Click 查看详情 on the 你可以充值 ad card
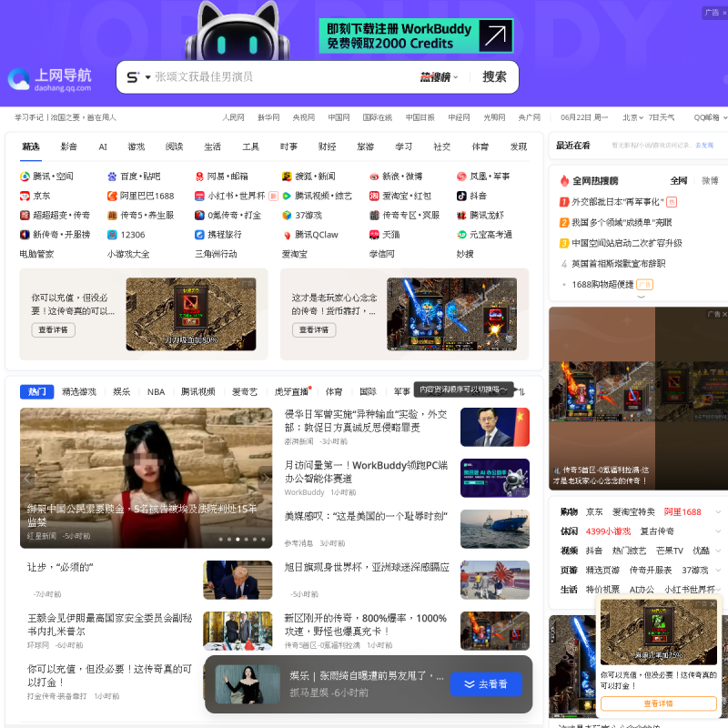Screen dimensions: 728x728 click(x=54, y=329)
